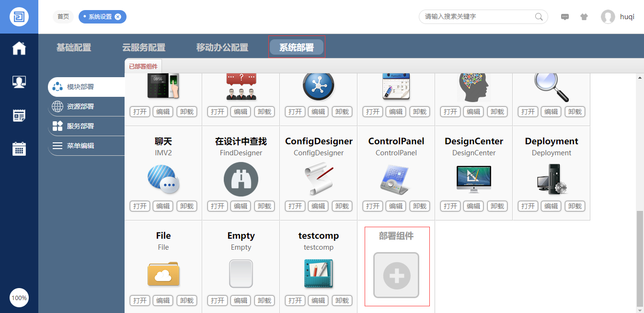Click the Deployment computer icon

coord(551,179)
